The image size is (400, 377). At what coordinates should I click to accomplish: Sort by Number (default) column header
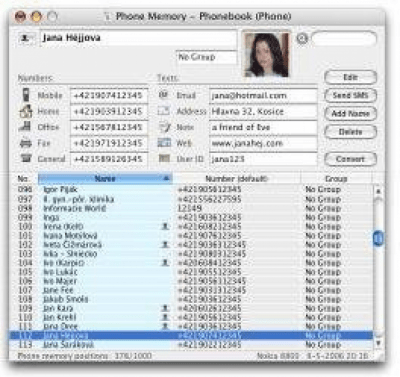pyautogui.click(x=236, y=178)
